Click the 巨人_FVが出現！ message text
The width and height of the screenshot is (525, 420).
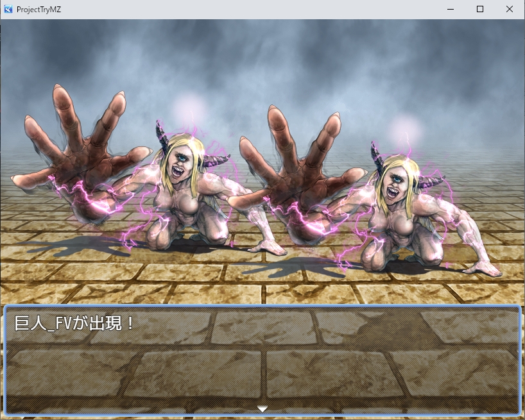pyautogui.click(x=74, y=323)
